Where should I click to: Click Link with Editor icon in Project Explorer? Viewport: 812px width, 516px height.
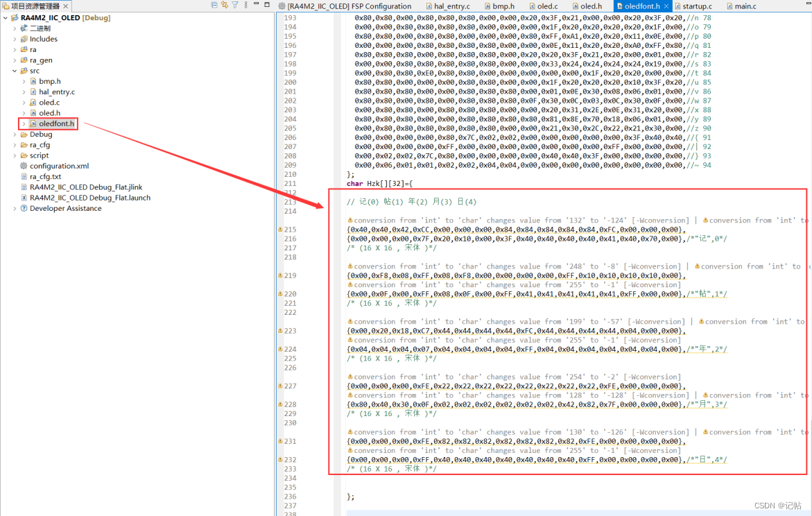pos(223,5)
